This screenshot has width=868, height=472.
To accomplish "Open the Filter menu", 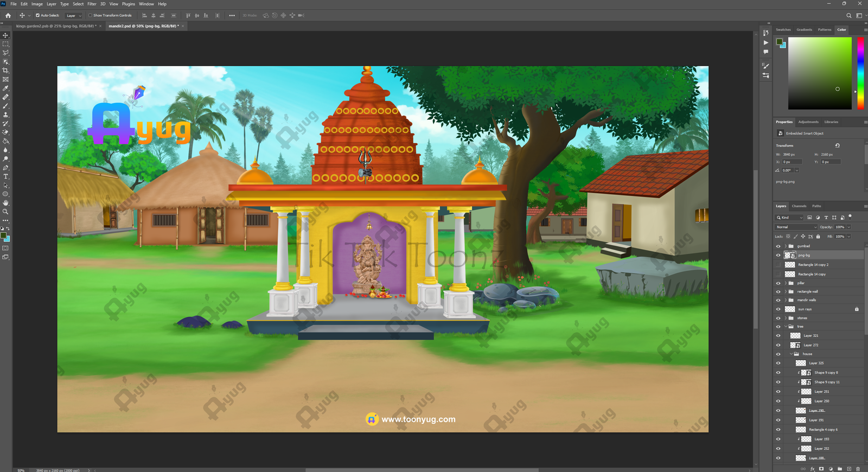I will click(92, 4).
